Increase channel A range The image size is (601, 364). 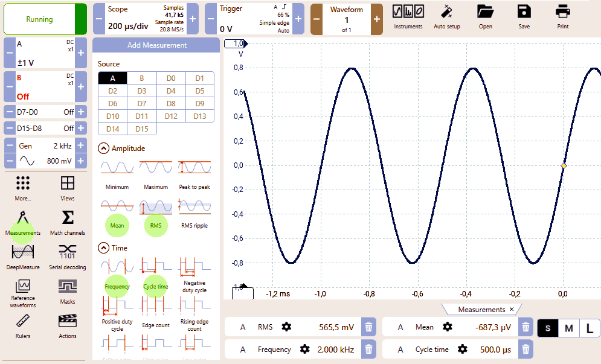coord(81,53)
